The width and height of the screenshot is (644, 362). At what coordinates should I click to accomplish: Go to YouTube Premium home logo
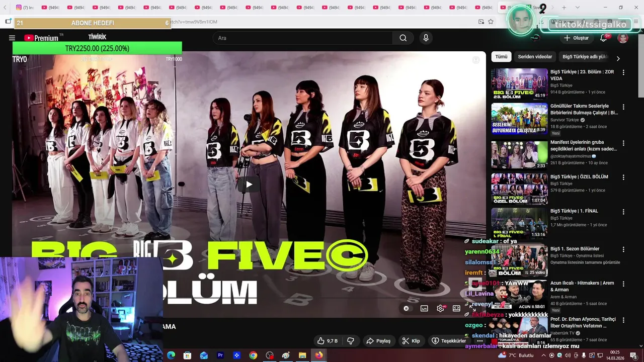41,38
